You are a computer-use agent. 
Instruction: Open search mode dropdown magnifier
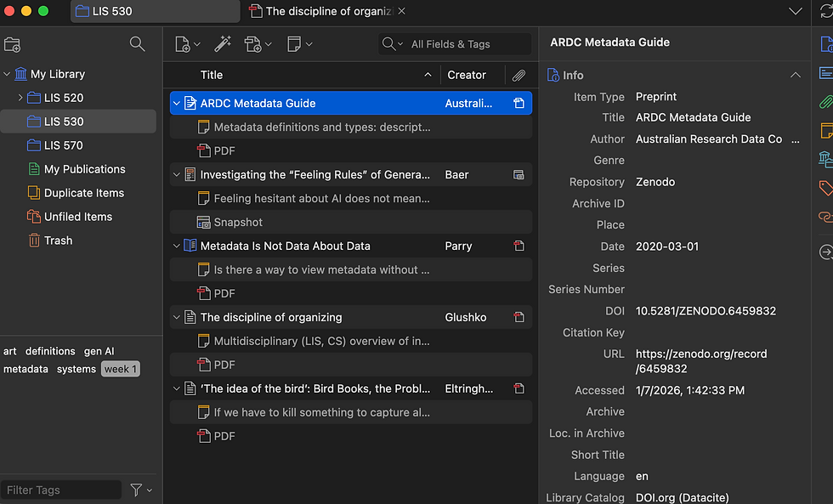point(392,44)
